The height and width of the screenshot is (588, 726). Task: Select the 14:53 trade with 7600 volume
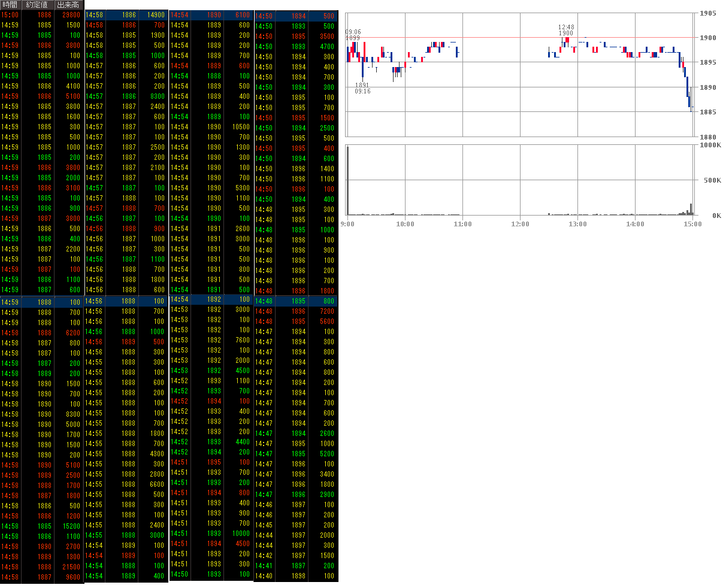pos(211,340)
